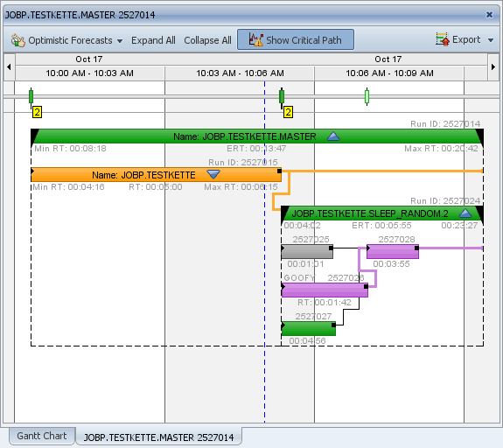
Task: Click the first yellow badge numbered 2
Action: 38,112
